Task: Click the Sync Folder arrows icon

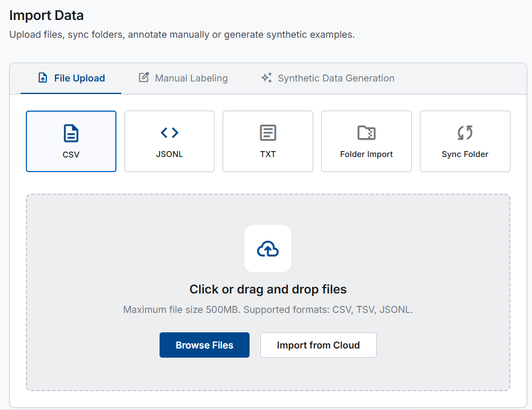Action: [x=465, y=133]
